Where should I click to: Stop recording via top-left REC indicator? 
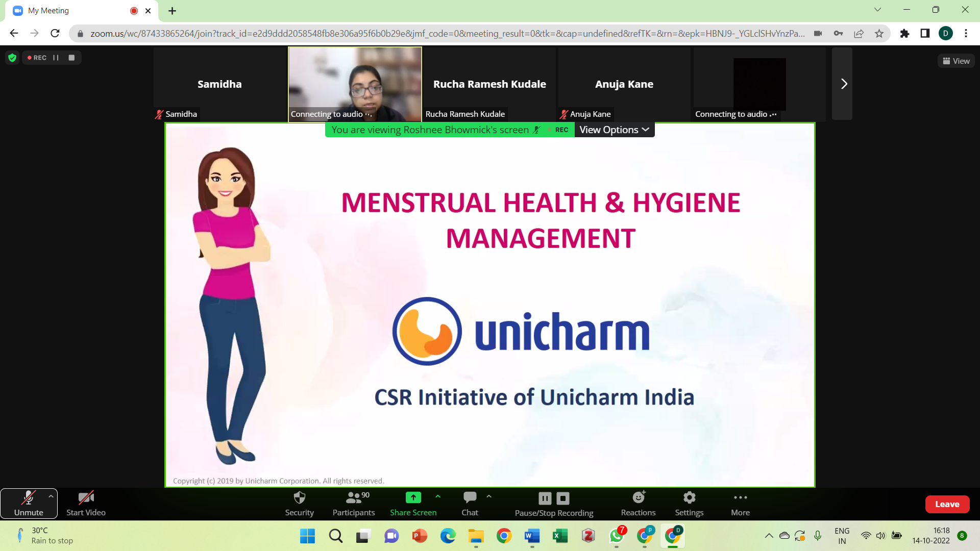coord(71,58)
